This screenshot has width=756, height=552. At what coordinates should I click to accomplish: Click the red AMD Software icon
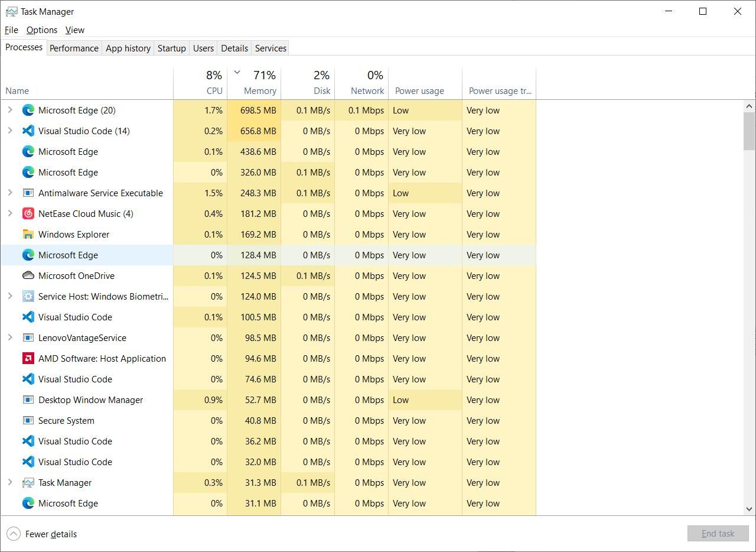tap(28, 358)
